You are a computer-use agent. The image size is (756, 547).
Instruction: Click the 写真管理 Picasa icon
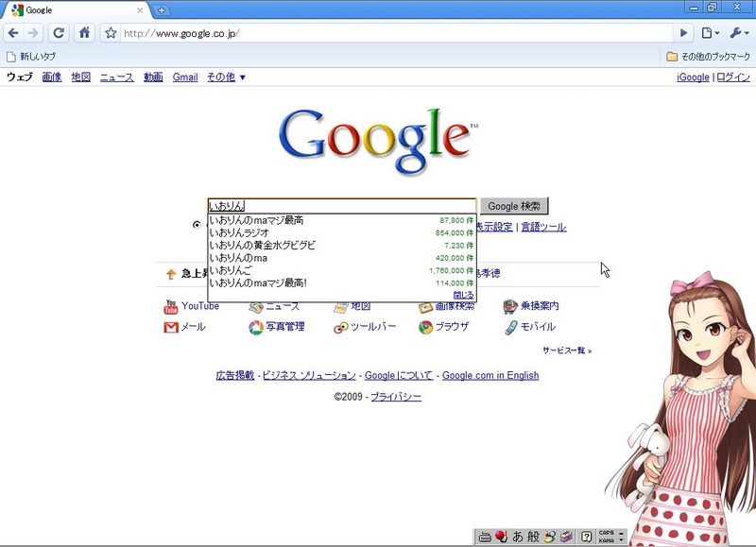[x=256, y=327]
